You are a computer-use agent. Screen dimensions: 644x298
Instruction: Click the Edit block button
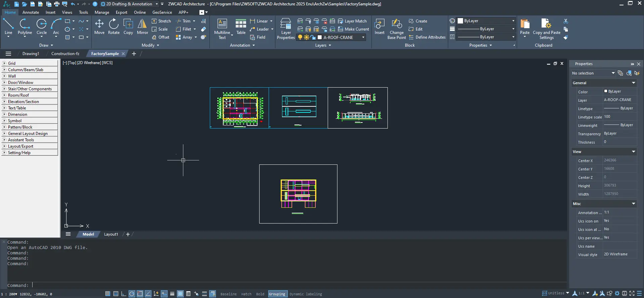click(416, 29)
